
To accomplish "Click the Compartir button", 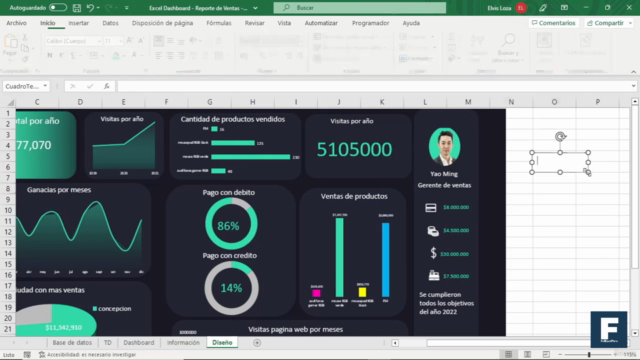I will click(605, 23).
